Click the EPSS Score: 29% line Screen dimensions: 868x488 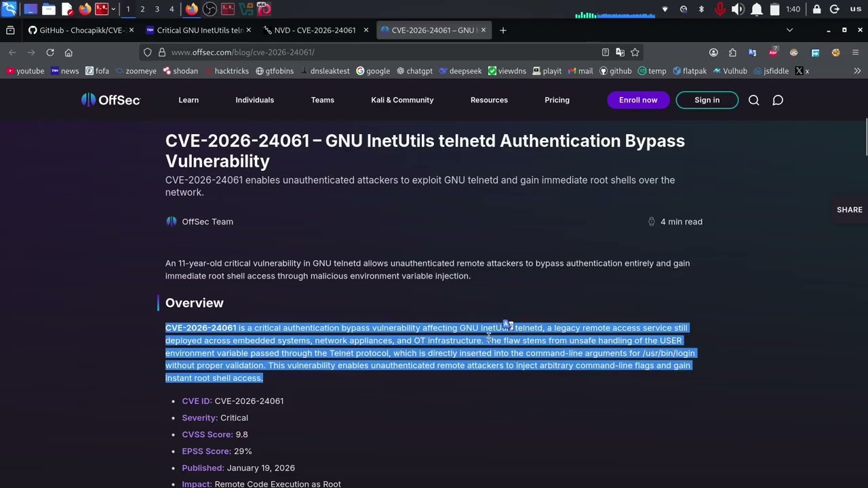(216, 451)
